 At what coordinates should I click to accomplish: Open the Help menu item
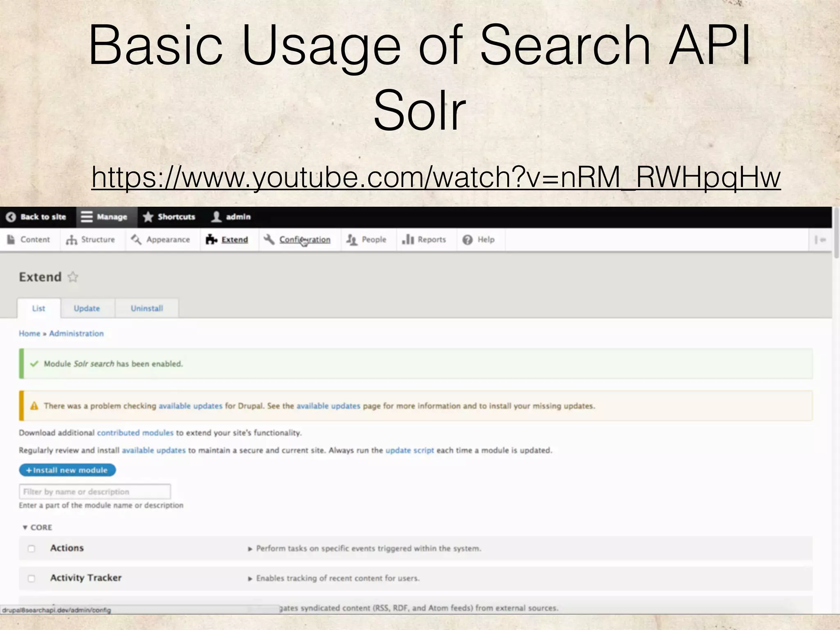[x=486, y=240]
